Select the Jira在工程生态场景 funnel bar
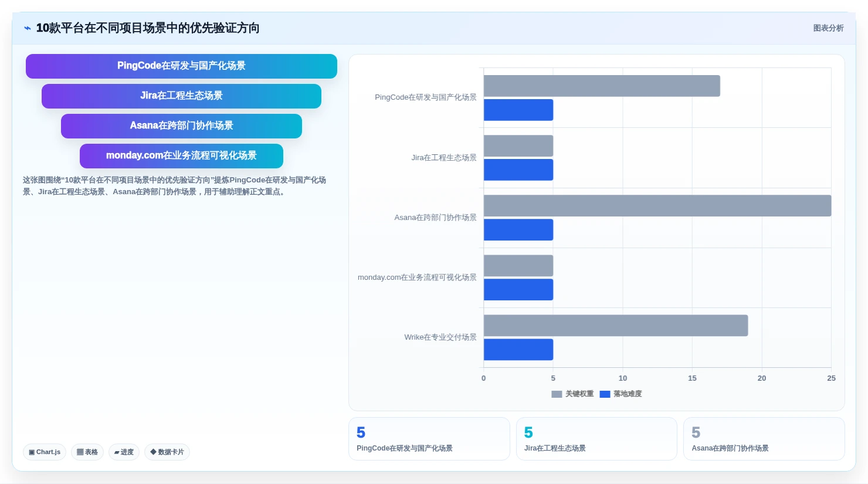Viewport: 868px width, 484px height. tap(181, 96)
